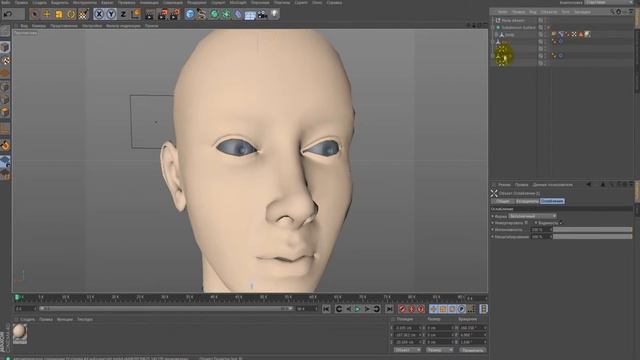This screenshot has height=360, width=640.
Task: Add a Camera object
Action: tap(262, 15)
